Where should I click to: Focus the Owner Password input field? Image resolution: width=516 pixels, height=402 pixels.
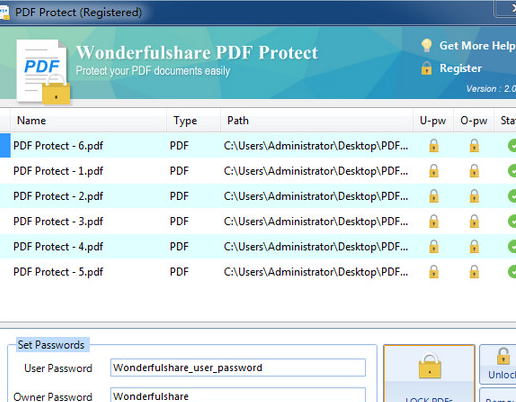[238, 395]
